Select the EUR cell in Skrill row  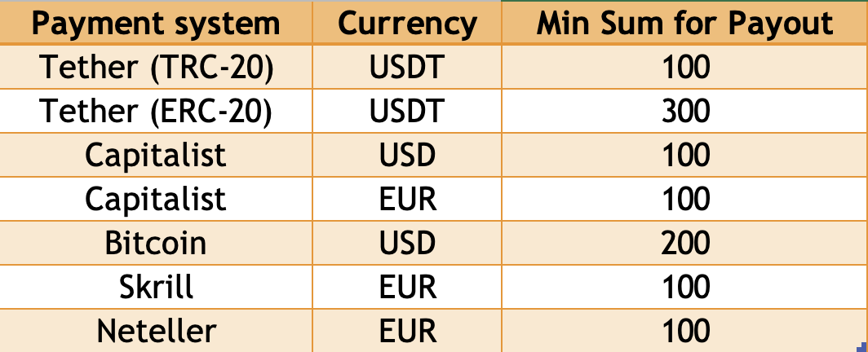407,288
